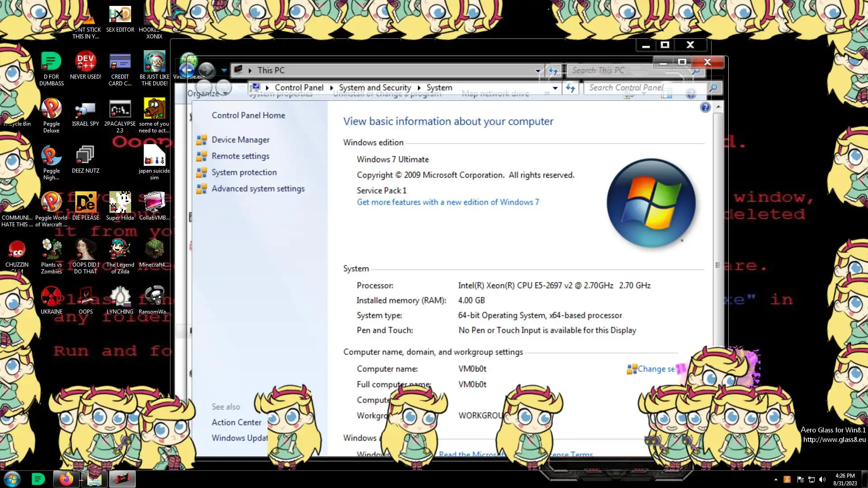This screenshot has height=488, width=868.
Task: Select Control Panel breadcrumb item
Action: click(x=299, y=88)
